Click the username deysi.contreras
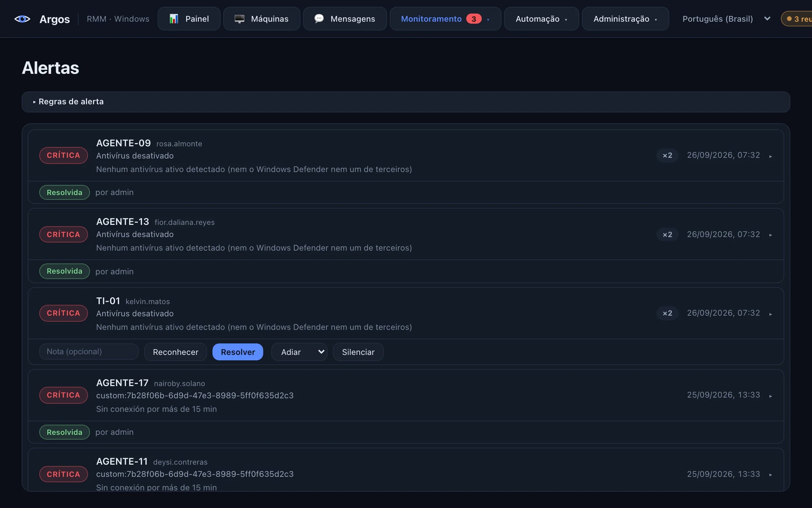This screenshot has height=508, width=812. [180, 462]
